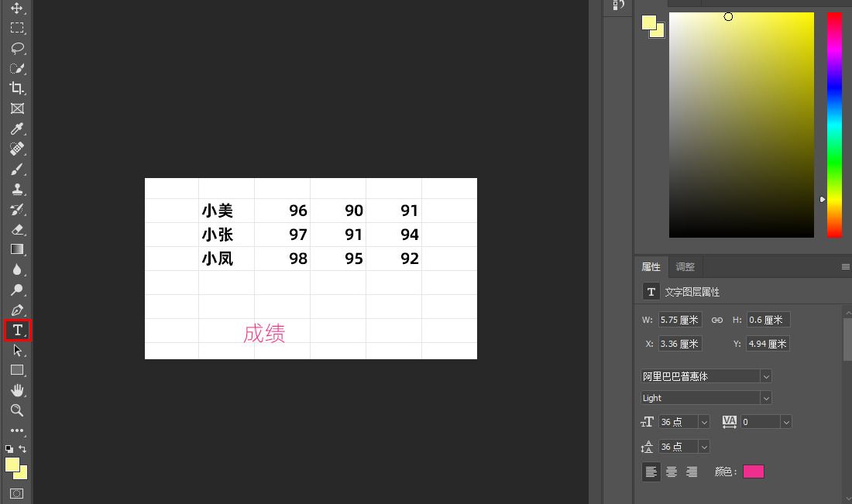Click the Color panel foreground swatch
The width and height of the screenshot is (852, 504).
pyautogui.click(x=649, y=22)
